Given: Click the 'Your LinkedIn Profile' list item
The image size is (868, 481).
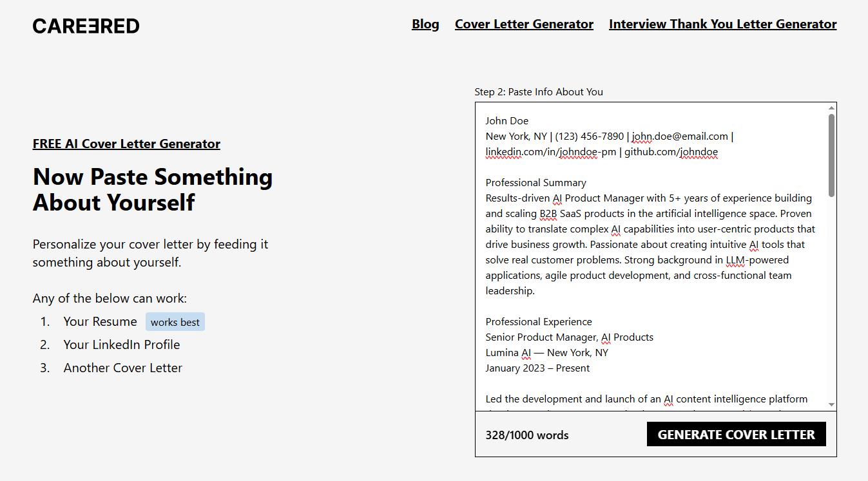Looking at the screenshot, I should click(121, 344).
